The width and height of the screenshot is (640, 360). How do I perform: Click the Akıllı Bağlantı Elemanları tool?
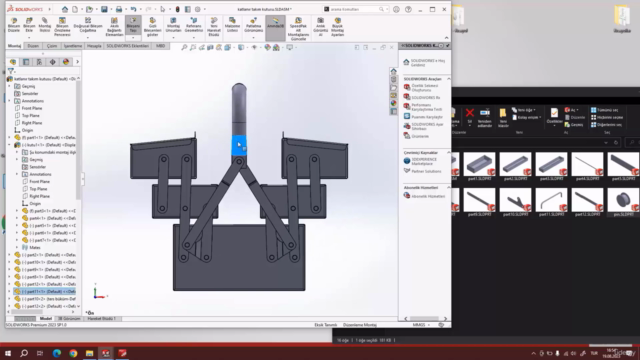[114, 27]
